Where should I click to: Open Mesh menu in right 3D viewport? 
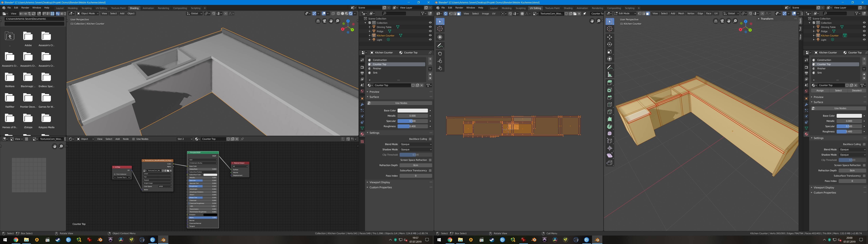point(681,14)
